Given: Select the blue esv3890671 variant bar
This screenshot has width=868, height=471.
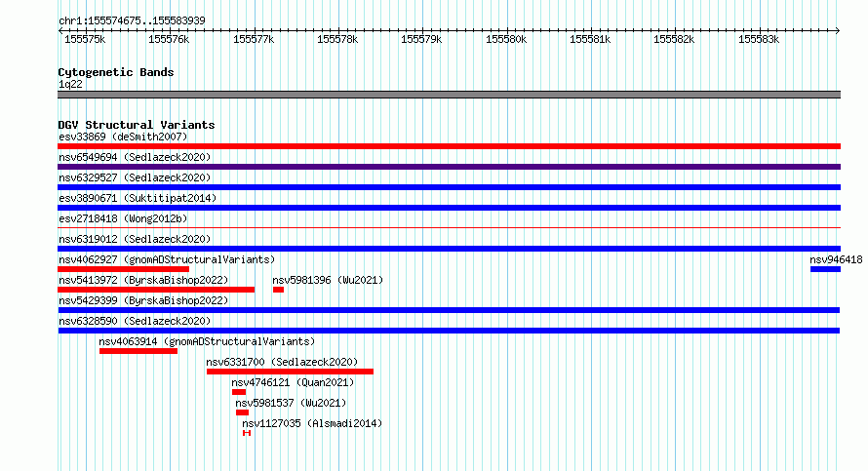Looking at the screenshot, I should [449, 208].
